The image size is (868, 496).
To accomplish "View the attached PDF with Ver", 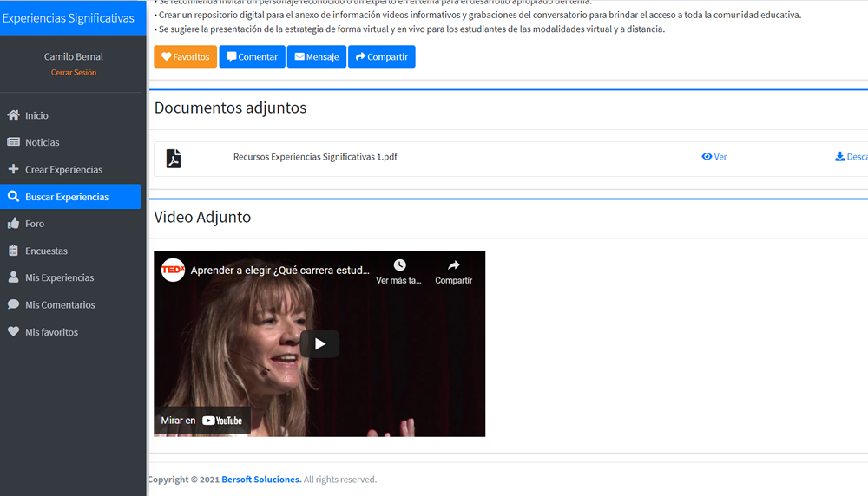I will 713,157.
